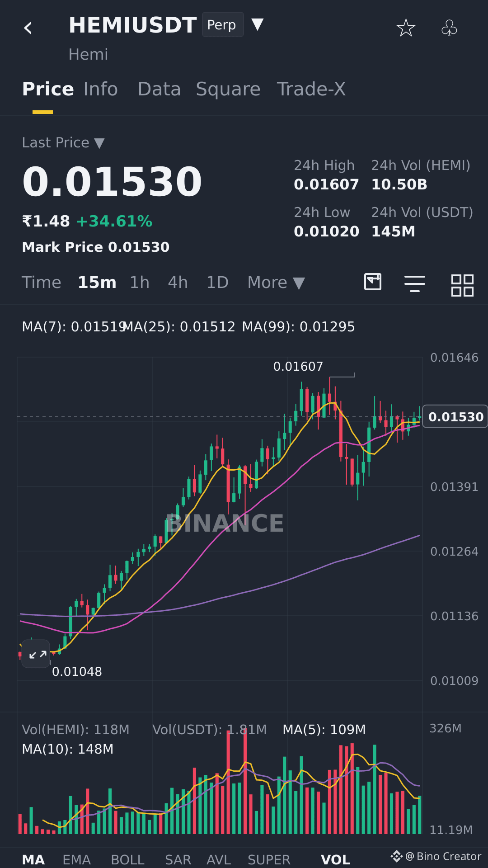Expand the chart to fullscreen
This screenshot has width=488, height=868.
[37, 654]
